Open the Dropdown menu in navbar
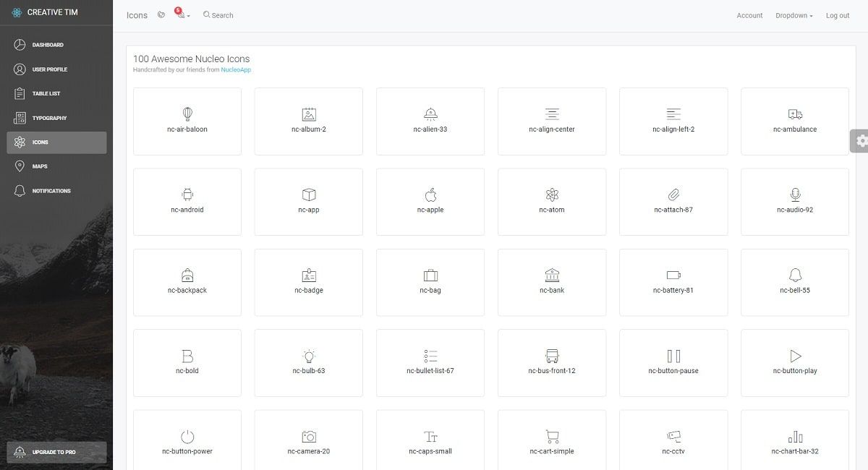The height and width of the screenshot is (470, 868). click(793, 15)
